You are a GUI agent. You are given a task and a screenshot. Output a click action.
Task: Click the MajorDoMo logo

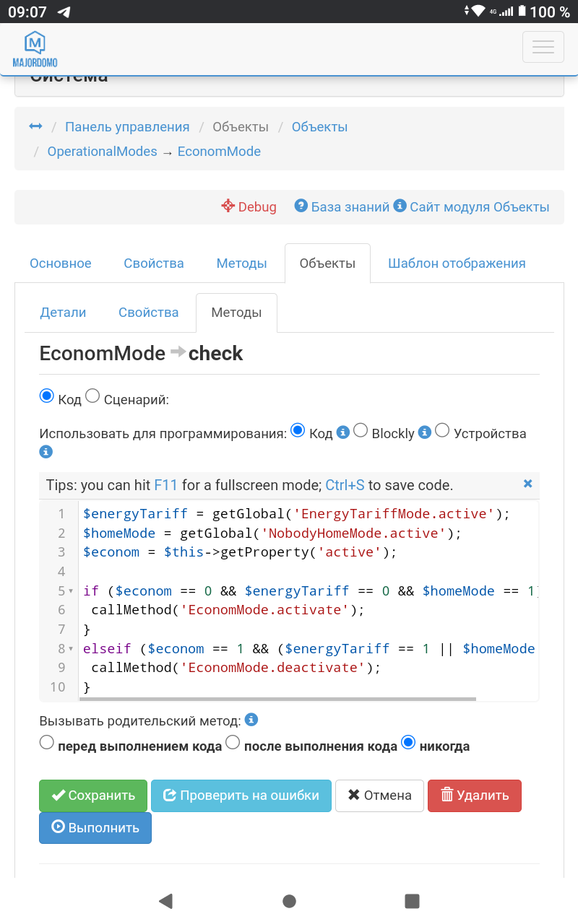[35, 47]
